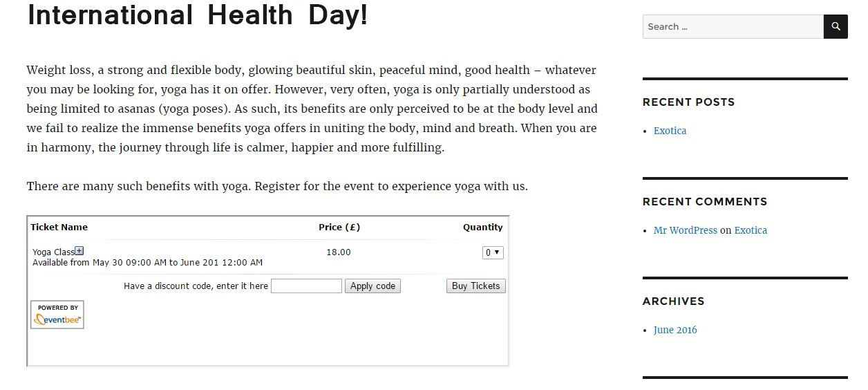This screenshot has width=868, height=390.
Task: Open Exotica link in Recent Comments
Action: pos(751,230)
